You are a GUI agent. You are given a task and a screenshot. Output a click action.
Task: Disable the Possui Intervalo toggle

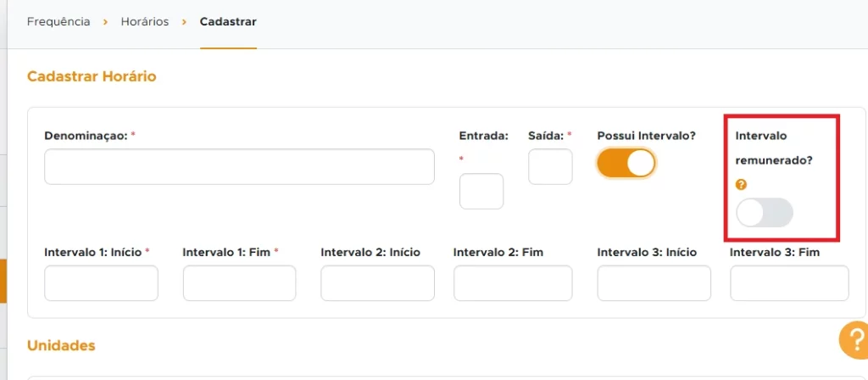(x=626, y=163)
